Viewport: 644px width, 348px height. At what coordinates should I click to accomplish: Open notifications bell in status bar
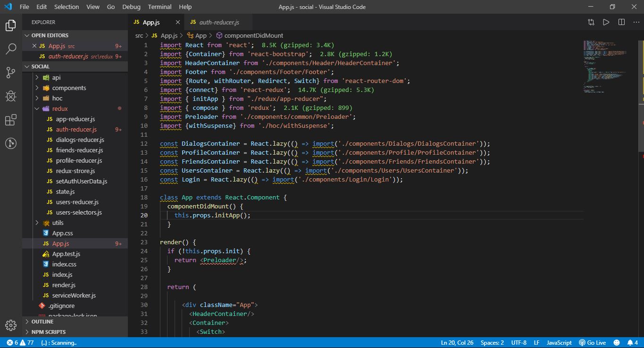(630, 343)
